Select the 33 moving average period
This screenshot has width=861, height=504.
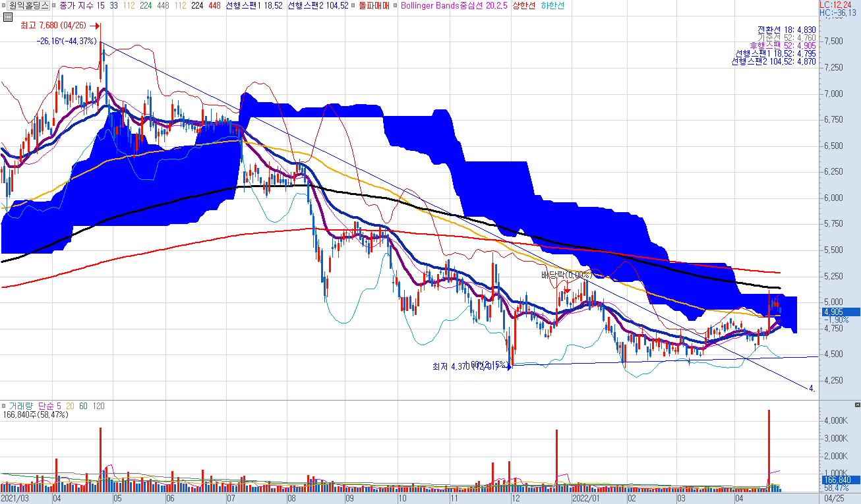click(114, 5)
